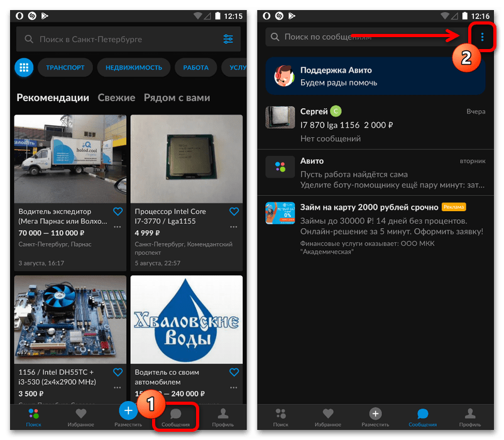This screenshot has height=440, width=504.
Task: Switch to the Рядом с вами tab
Action: (177, 97)
